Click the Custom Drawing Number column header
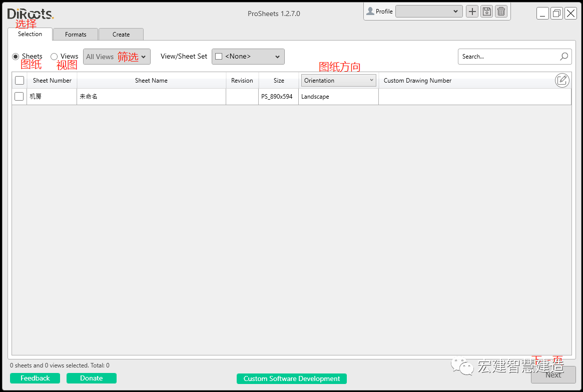The width and height of the screenshot is (583, 392). (417, 80)
